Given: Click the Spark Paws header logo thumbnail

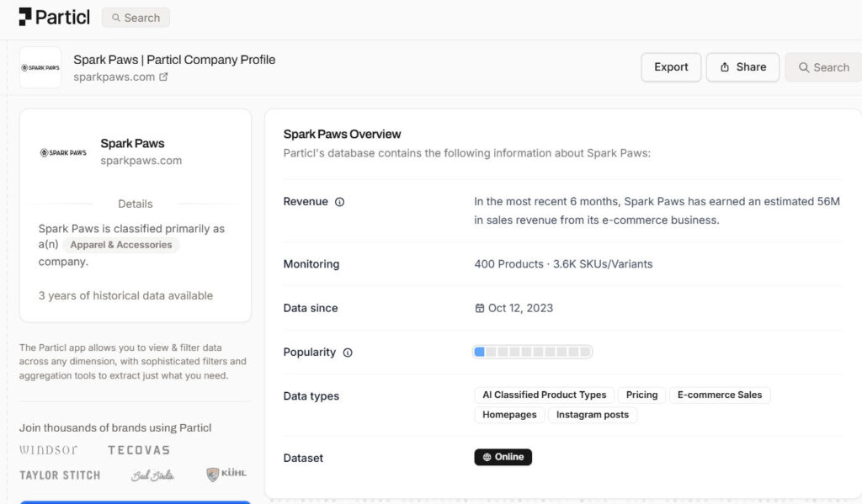Looking at the screenshot, I should tap(40, 67).
